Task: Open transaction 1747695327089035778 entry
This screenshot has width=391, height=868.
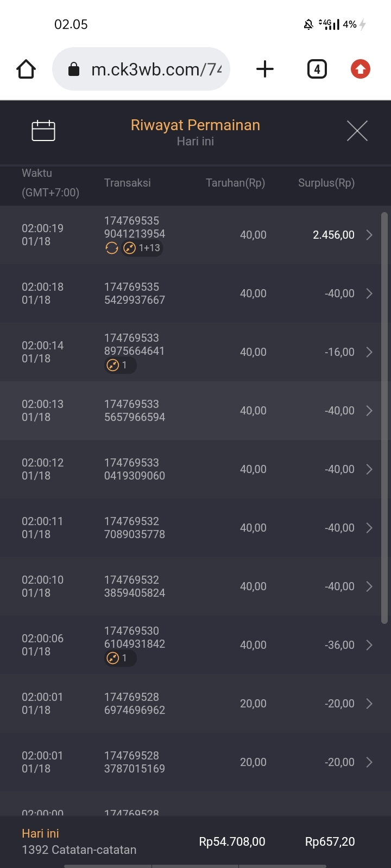Action: [135, 528]
